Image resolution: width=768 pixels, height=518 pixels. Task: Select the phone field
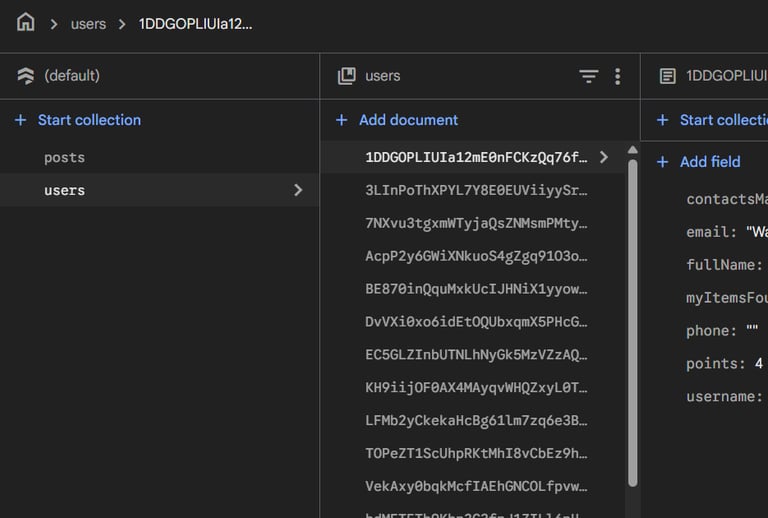pos(722,330)
